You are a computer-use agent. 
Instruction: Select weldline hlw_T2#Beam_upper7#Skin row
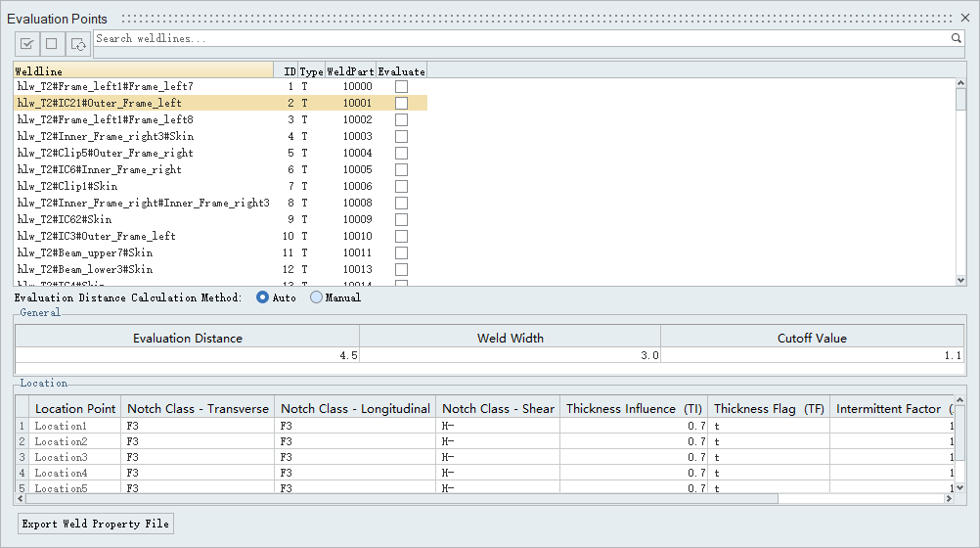[143, 253]
